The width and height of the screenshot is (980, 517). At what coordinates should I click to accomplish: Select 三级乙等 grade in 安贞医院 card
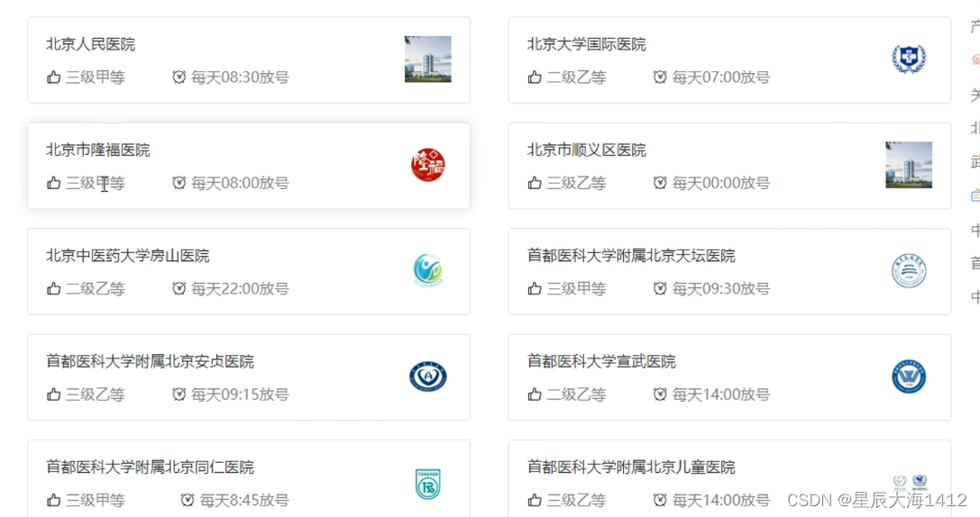(x=96, y=395)
